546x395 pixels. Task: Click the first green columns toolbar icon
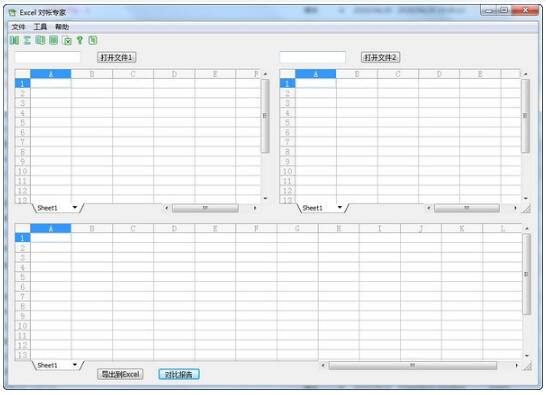tap(14, 40)
